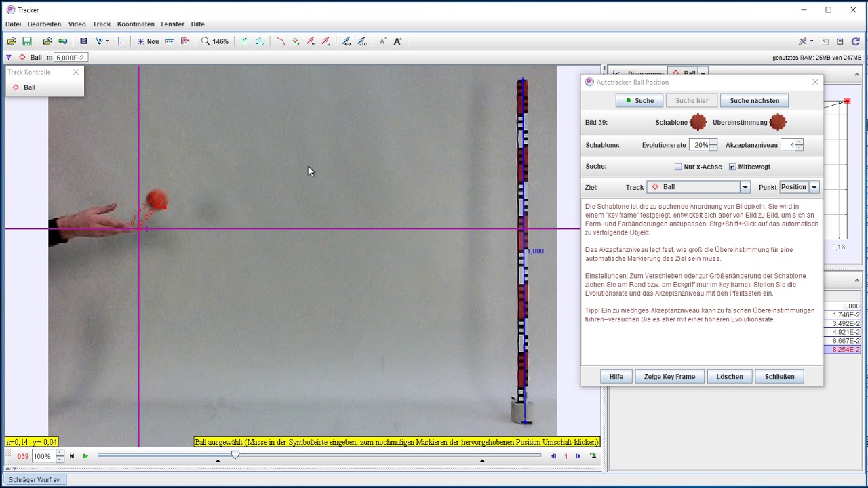Close the Track Kontrolle panel
Viewport: 868px width, 488px height.
click(76, 72)
